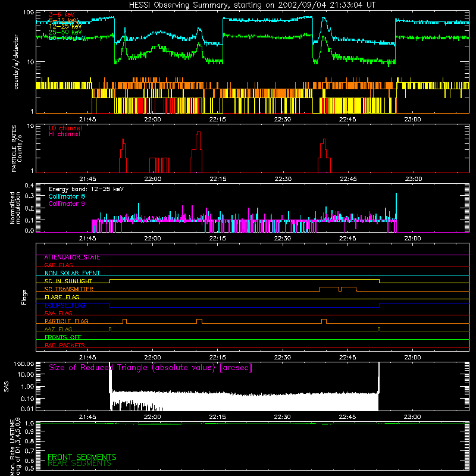Select the magenta Collimator 9 legend label
The width and height of the screenshot is (476, 476).
(67, 203)
